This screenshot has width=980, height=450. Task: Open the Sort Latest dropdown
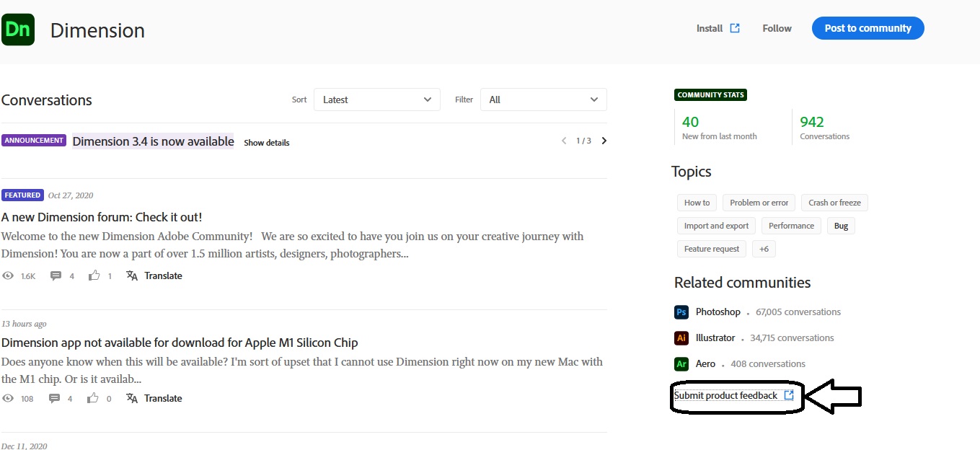click(x=376, y=100)
